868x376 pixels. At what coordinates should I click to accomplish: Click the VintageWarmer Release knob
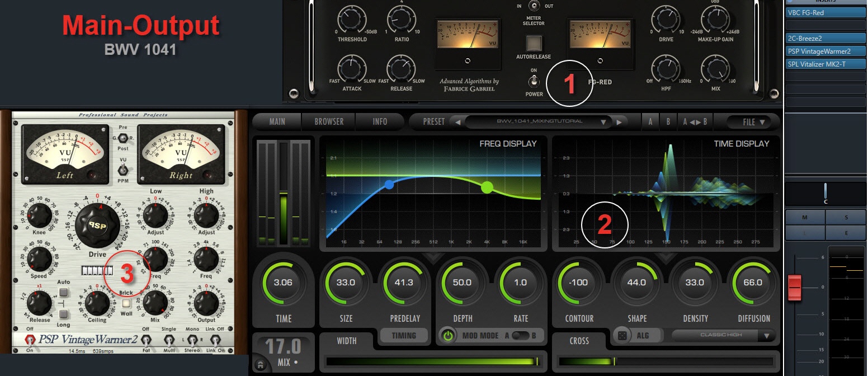click(x=39, y=303)
